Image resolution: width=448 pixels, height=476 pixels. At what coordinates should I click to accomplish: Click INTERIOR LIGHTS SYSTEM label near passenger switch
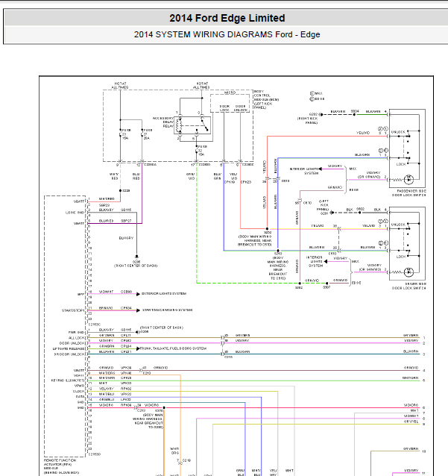(304, 171)
